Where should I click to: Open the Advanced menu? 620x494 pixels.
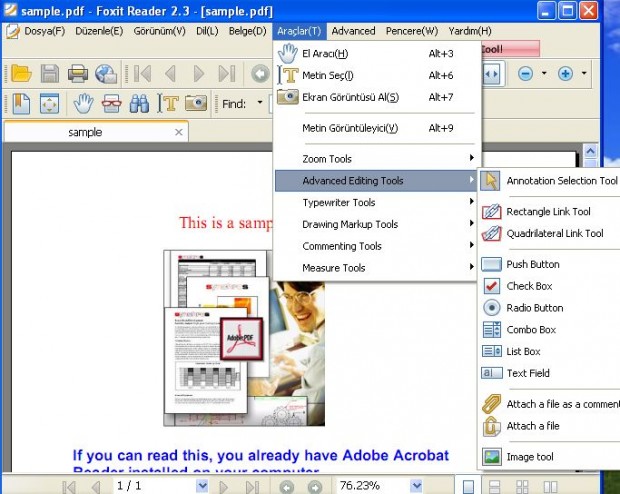[353, 31]
